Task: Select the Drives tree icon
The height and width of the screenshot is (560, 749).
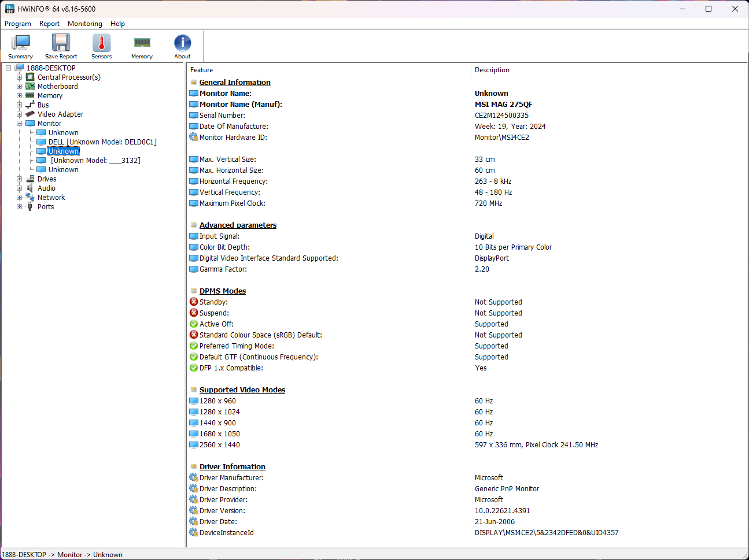Action: click(30, 179)
